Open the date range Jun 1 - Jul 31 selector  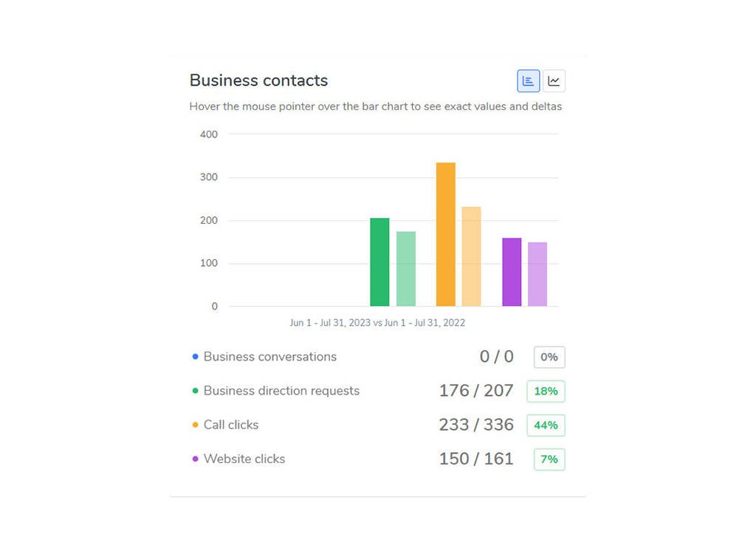[377, 322]
